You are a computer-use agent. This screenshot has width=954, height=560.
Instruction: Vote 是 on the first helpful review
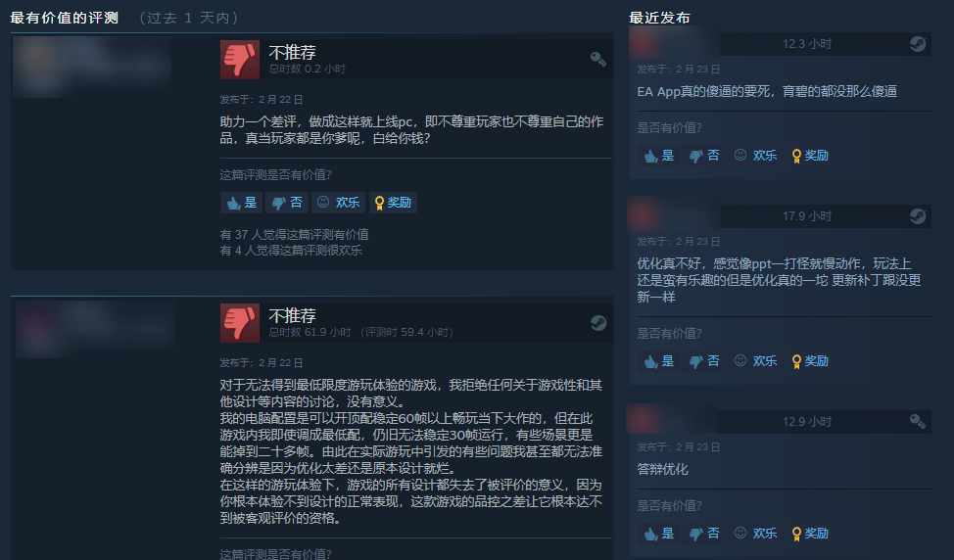[242, 203]
